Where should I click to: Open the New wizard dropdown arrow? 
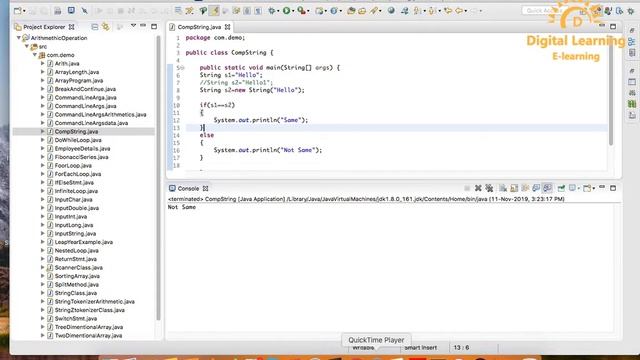(x=24, y=11)
